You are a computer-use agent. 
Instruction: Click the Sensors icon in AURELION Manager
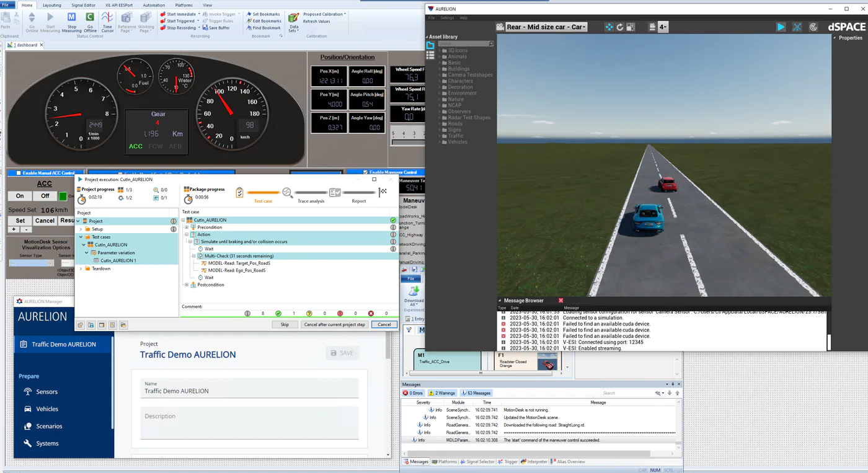[x=28, y=392]
